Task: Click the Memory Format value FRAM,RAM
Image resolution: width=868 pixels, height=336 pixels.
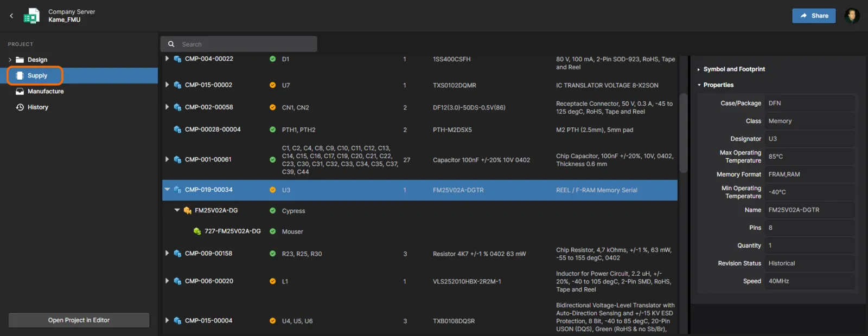Action: point(810,175)
